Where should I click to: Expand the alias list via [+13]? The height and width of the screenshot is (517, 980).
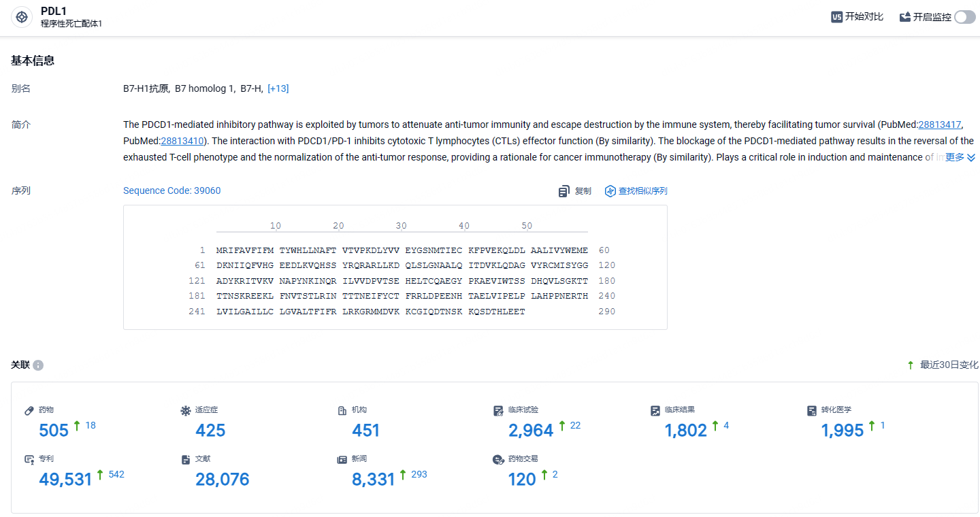[278, 88]
